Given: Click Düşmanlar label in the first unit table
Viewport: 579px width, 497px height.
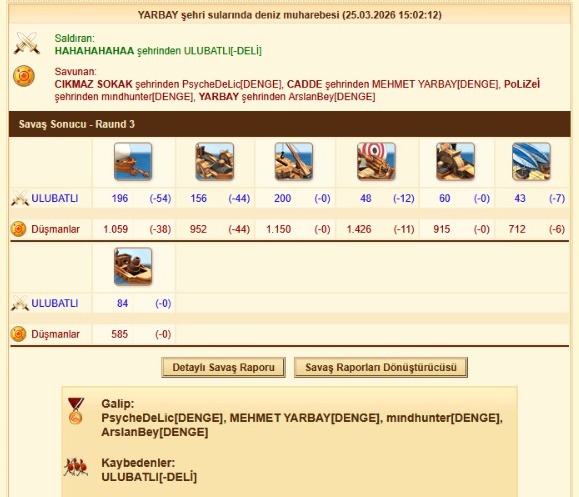Looking at the screenshot, I should pos(55,229).
